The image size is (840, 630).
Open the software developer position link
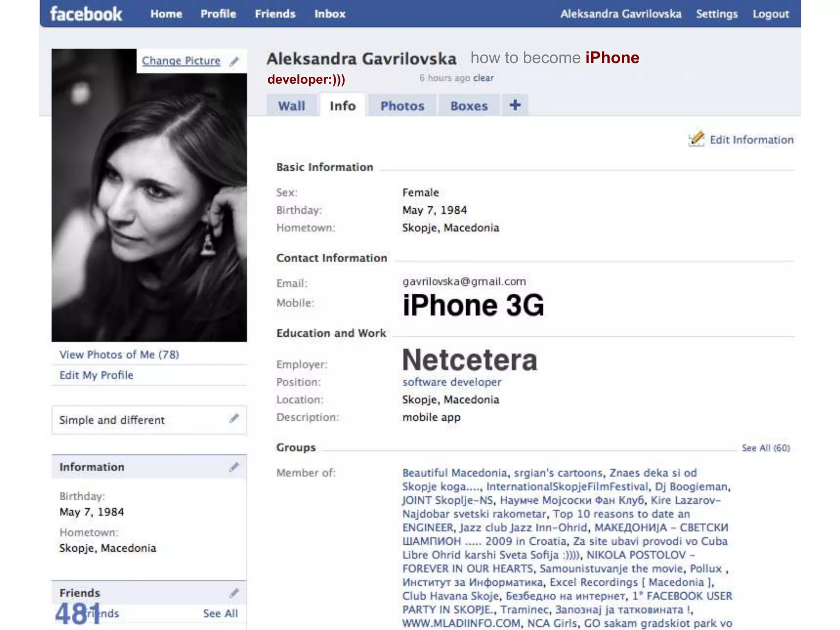(452, 382)
